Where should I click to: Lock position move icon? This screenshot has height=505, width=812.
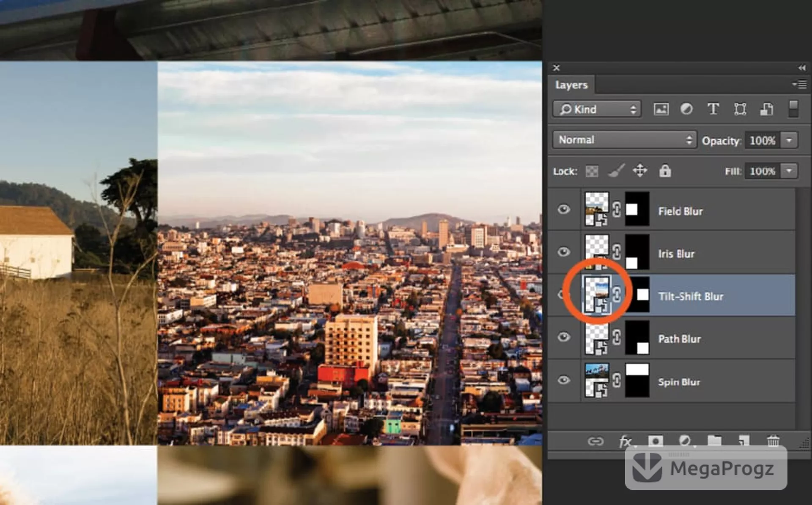(x=640, y=171)
